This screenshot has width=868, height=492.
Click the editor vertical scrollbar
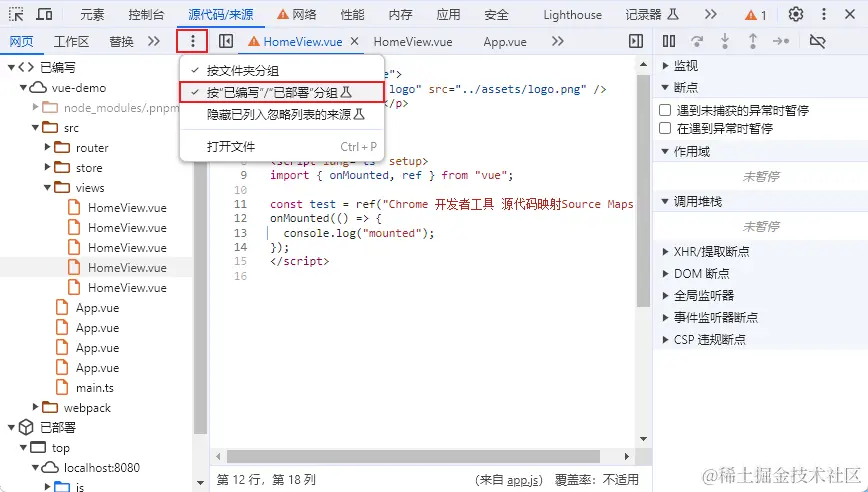643,191
